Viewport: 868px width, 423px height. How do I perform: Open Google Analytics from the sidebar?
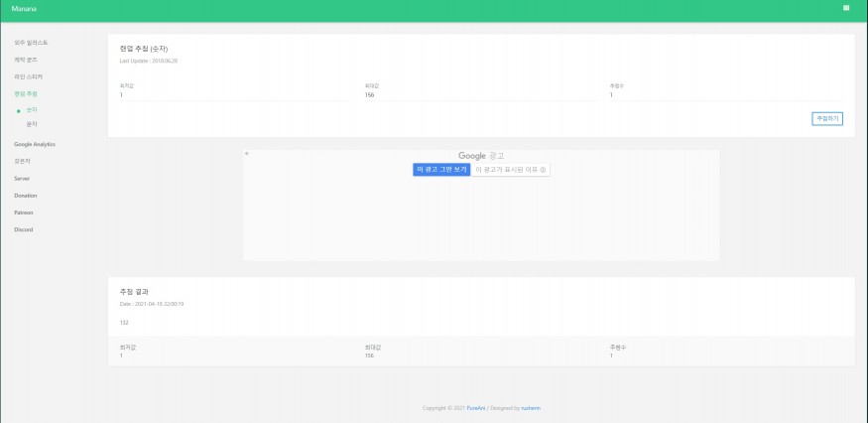click(35, 144)
